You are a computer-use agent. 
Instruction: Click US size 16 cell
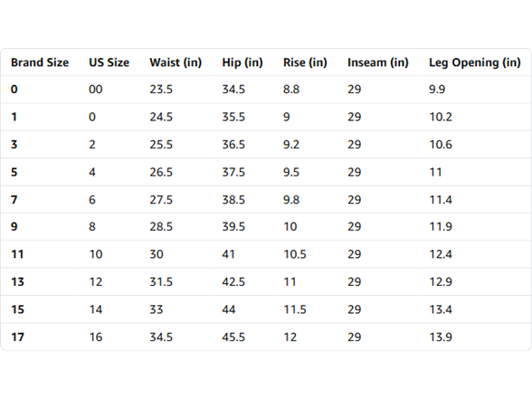pyautogui.click(x=95, y=337)
